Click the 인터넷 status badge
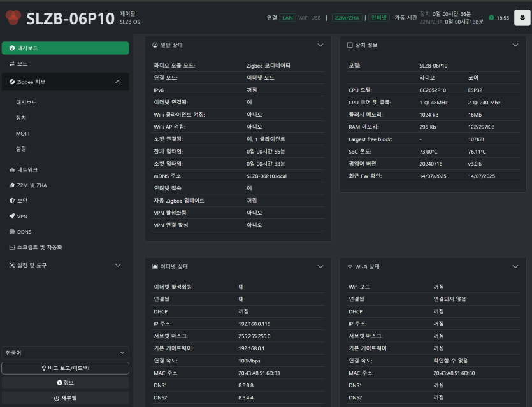The image size is (532, 407). pyautogui.click(x=379, y=18)
